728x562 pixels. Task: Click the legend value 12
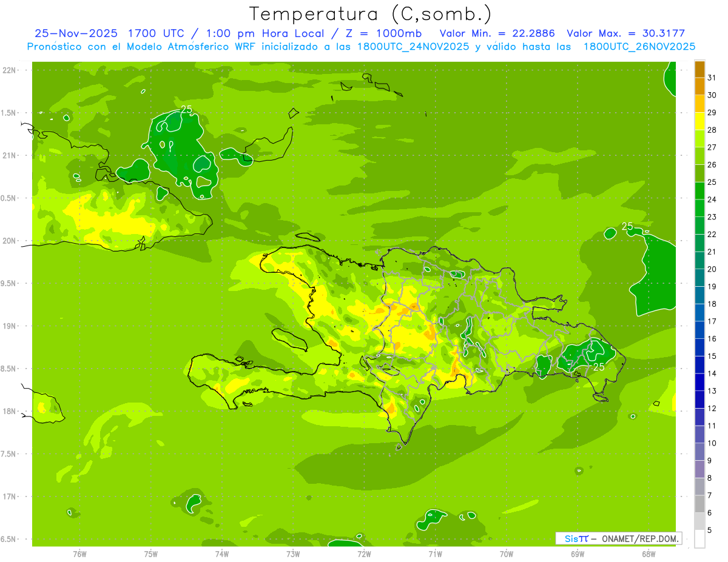(x=712, y=408)
